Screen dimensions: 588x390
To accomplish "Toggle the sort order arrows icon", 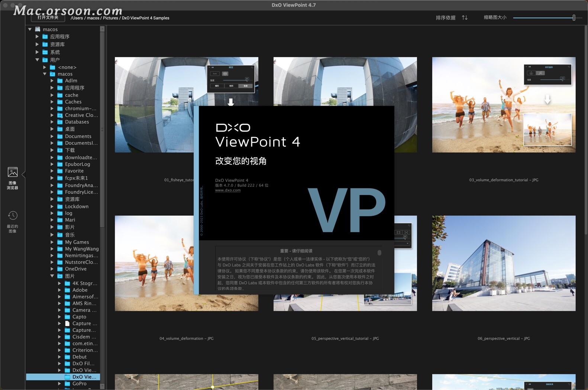I will click(x=465, y=17).
